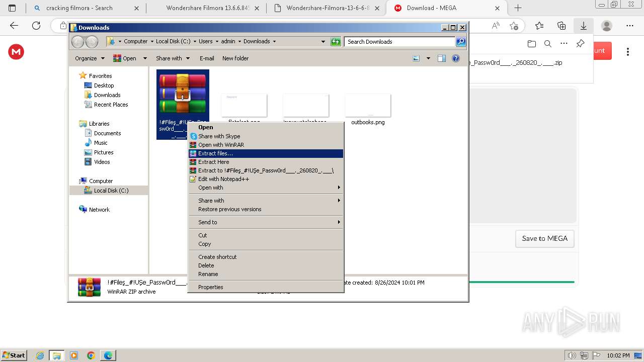Click the Explorer help icon
Image resolution: width=644 pixels, height=362 pixels.
456,58
